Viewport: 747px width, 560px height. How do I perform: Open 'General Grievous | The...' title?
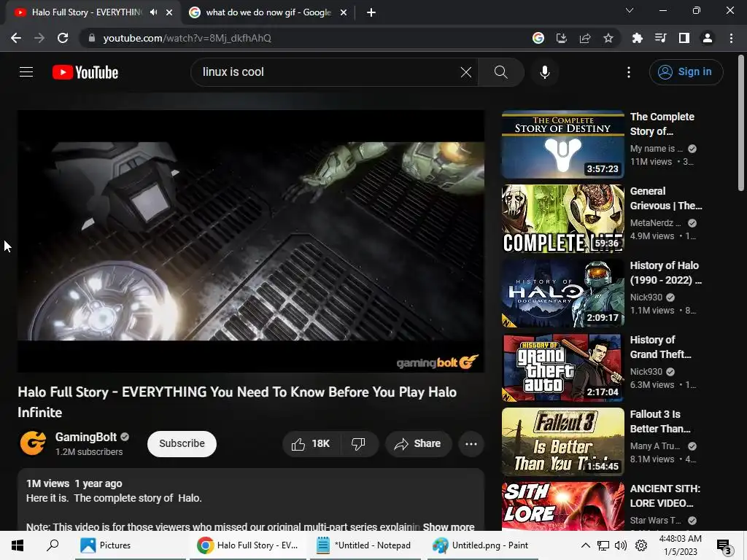pyautogui.click(x=666, y=198)
